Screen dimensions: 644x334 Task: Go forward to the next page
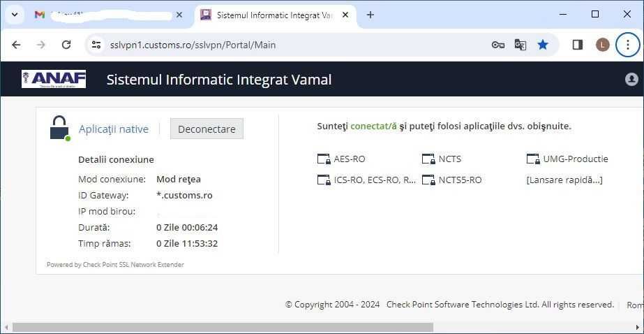[41, 45]
